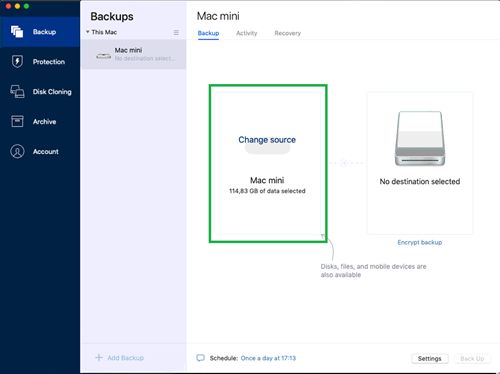Click the schedule comment bubble icon

coord(200,358)
